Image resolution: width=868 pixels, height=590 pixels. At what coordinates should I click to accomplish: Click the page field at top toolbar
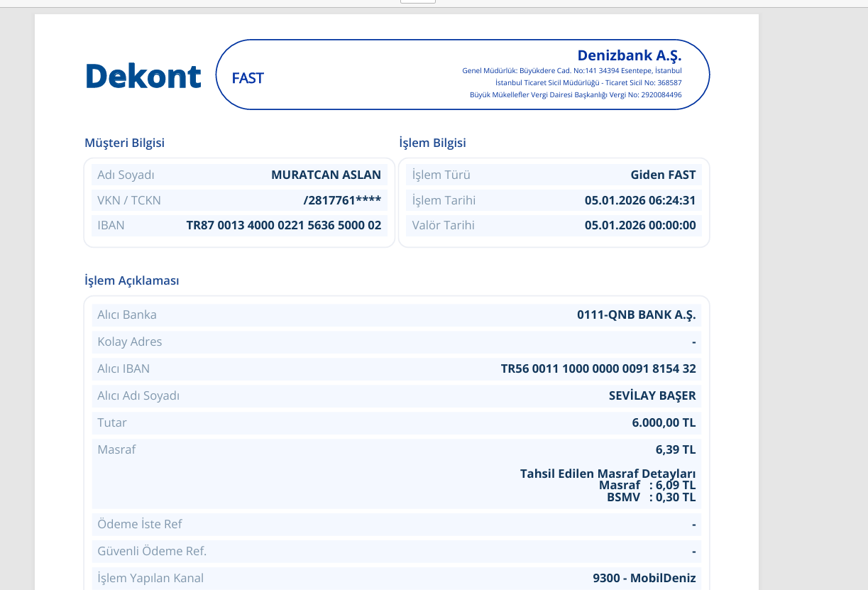point(418,1)
